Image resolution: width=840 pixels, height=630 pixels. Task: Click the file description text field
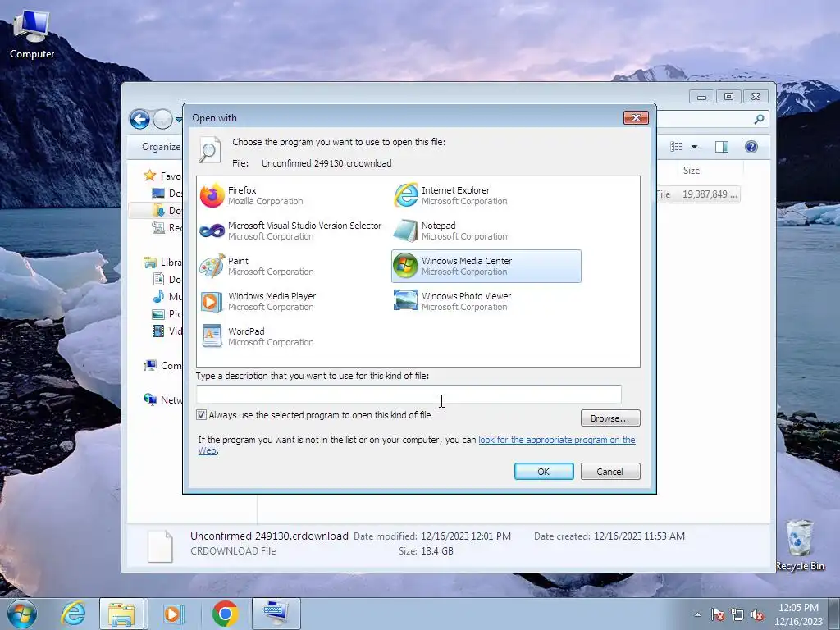pos(409,395)
